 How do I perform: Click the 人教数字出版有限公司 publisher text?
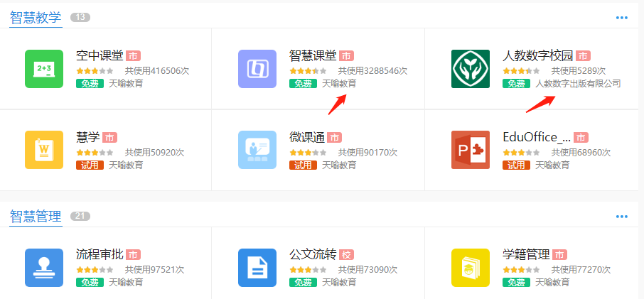tap(577, 84)
